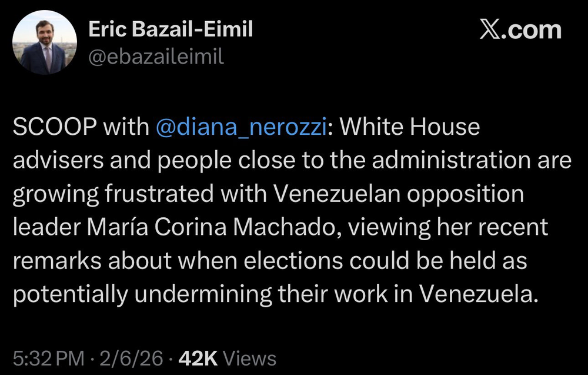Image resolution: width=588 pixels, height=375 pixels.
Task: Click the word Venezuelan in the post
Action: tap(336, 194)
